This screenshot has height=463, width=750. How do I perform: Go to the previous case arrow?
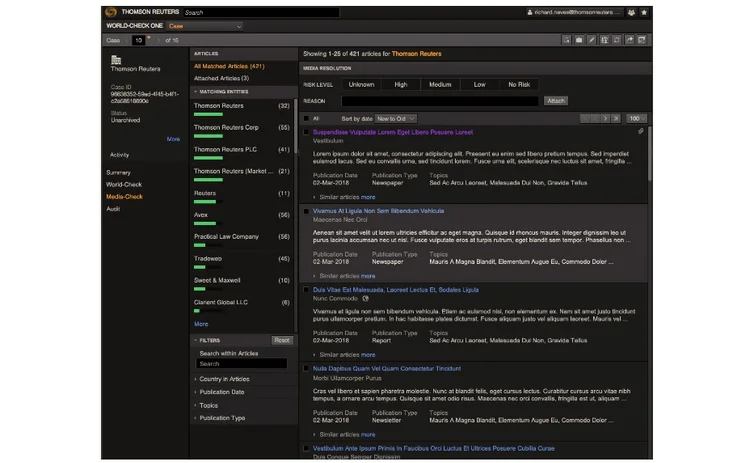click(x=127, y=40)
